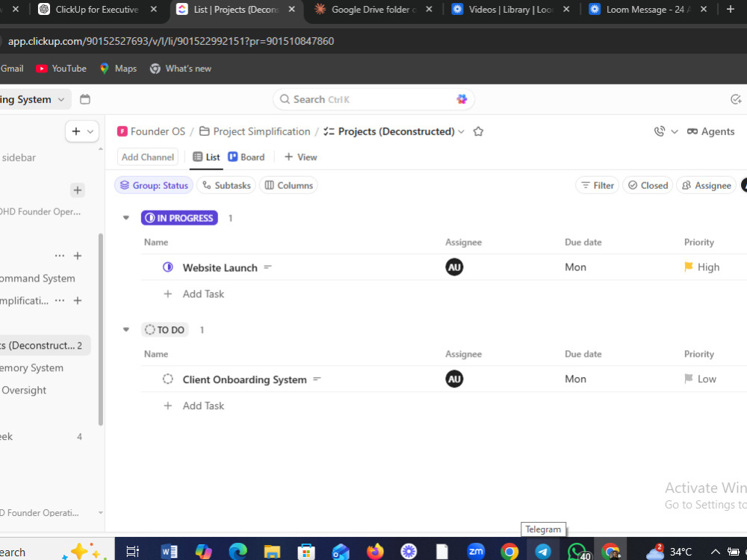Switch to the Board view tab
Screen dimensions: 747x560
tap(247, 157)
